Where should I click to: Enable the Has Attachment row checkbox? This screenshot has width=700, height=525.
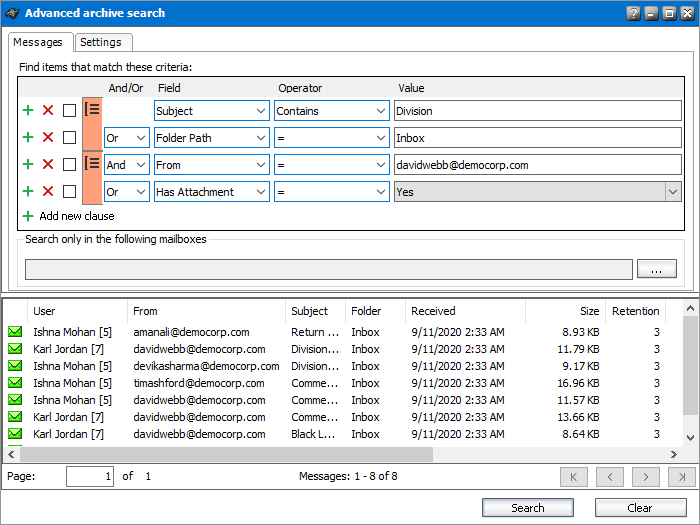(69, 192)
